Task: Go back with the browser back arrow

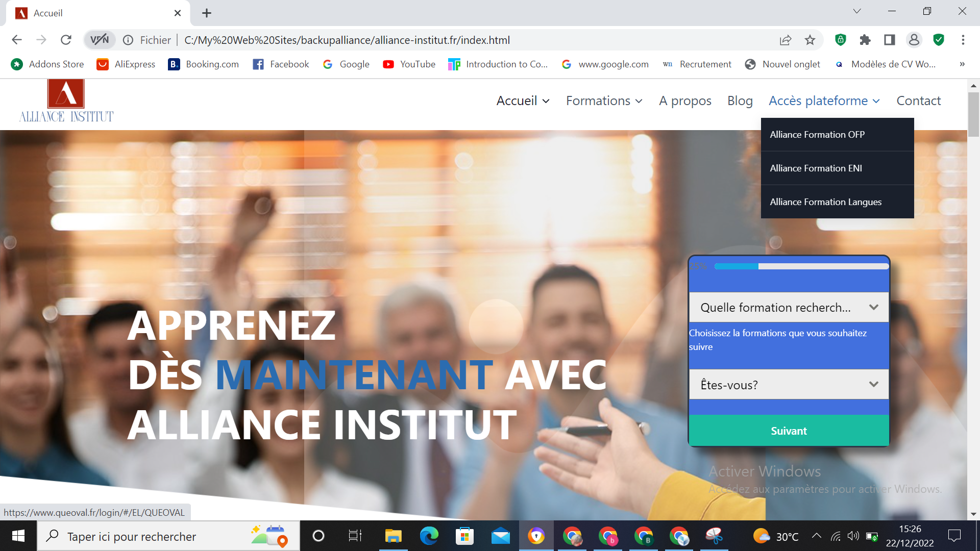Action: 17,40
